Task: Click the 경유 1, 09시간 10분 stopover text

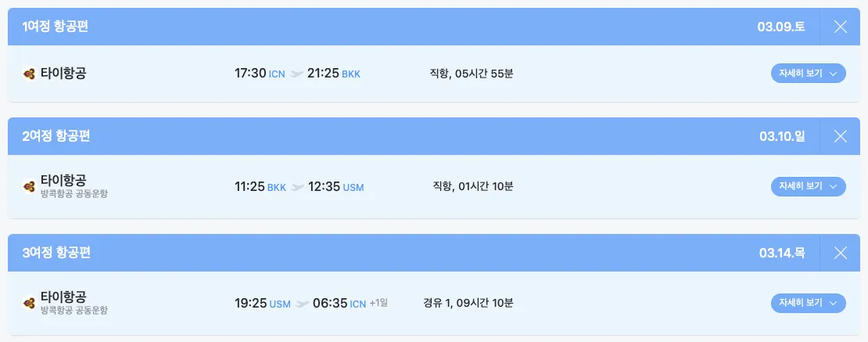Action: pos(468,303)
